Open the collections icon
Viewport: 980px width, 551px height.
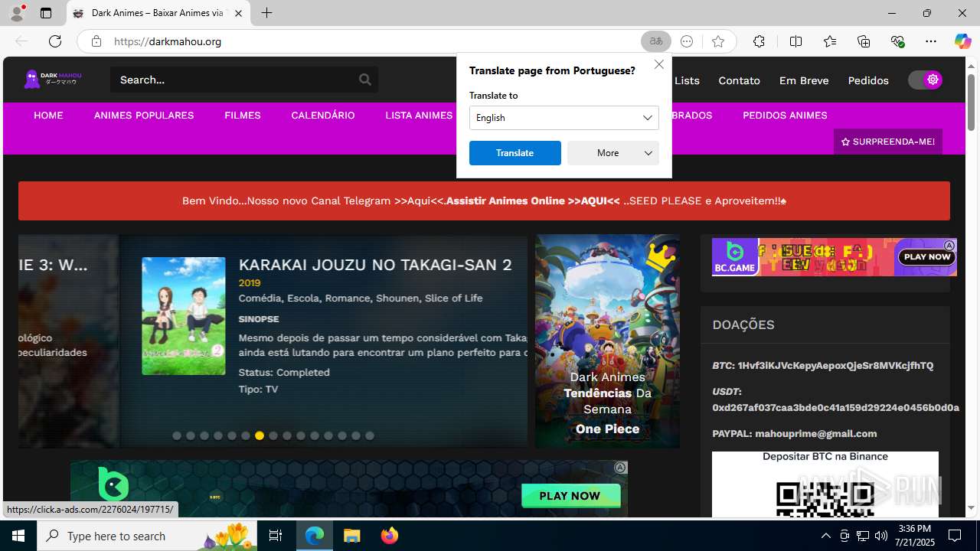tap(864, 41)
